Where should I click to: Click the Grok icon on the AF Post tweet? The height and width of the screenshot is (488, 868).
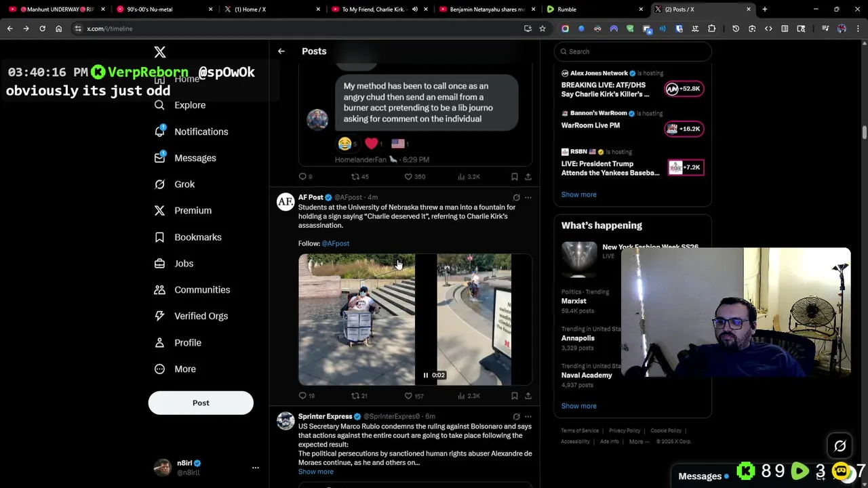[516, 198]
